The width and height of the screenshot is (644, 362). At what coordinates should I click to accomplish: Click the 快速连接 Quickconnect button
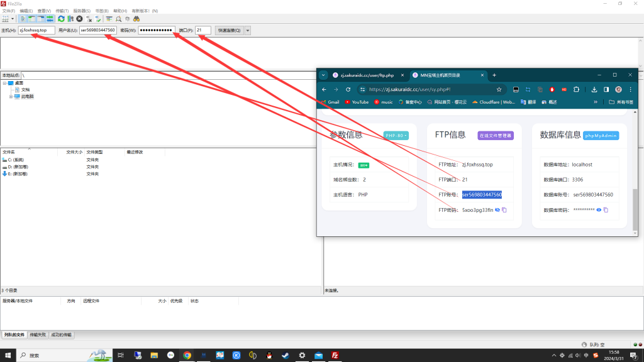pyautogui.click(x=229, y=30)
